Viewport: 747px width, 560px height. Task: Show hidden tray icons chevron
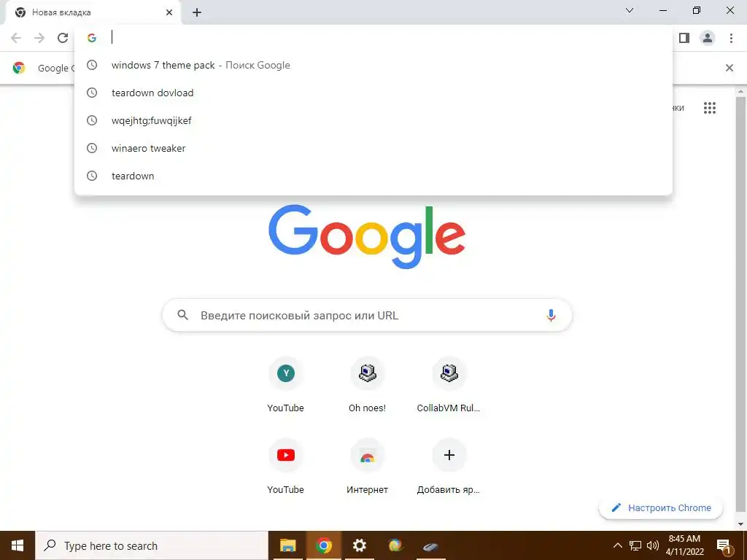point(617,545)
